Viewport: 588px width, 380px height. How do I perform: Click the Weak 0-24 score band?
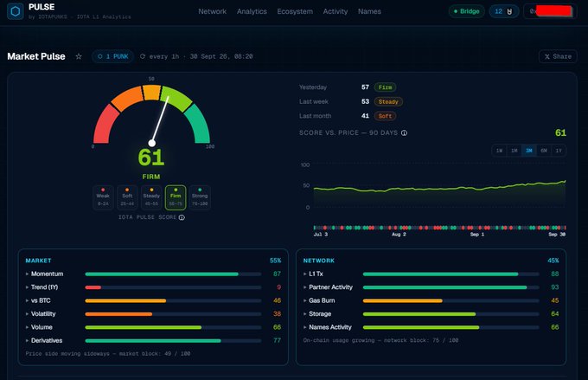pos(103,197)
